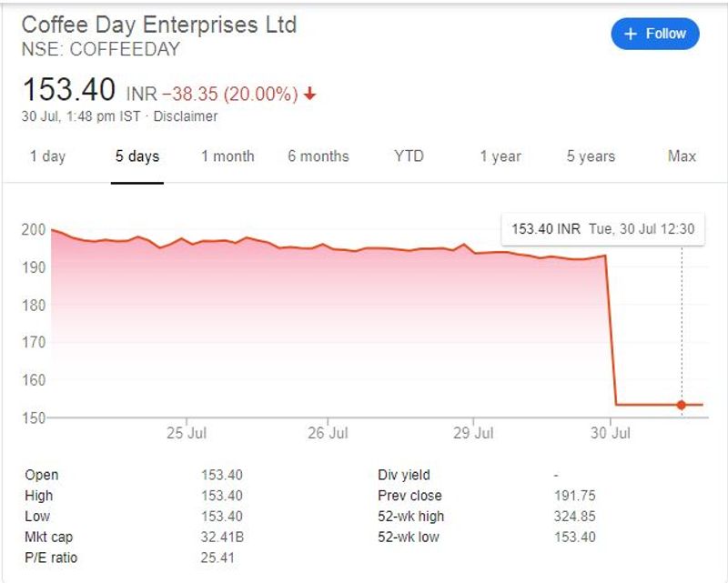Open the Disclaimer link
Image resolution: width=728 pixels, height=583 pixels.
(x=186, y=116)
